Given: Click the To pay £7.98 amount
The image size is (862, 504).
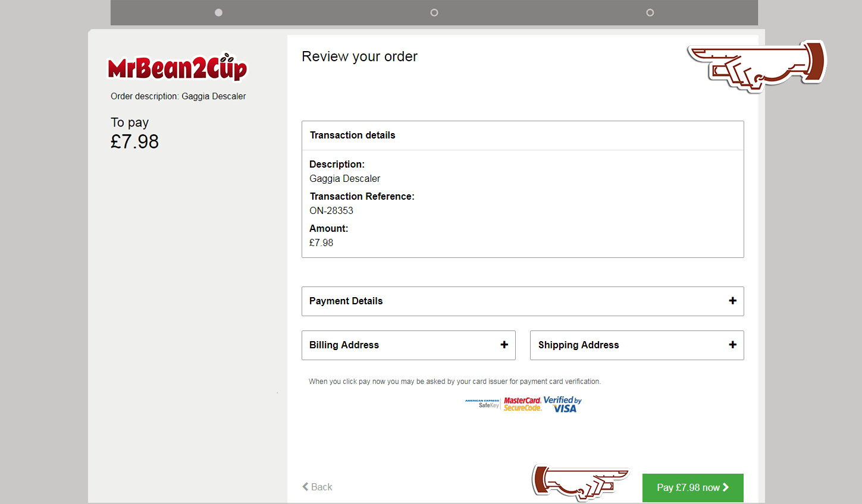Looking at the screenshot, I should (134, 141).
